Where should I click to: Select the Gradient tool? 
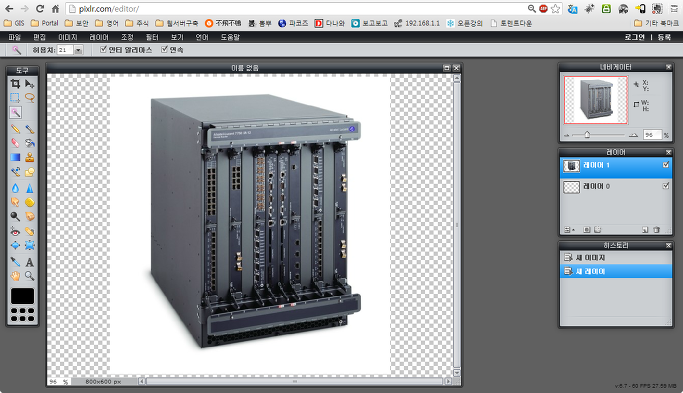[15, 157]
